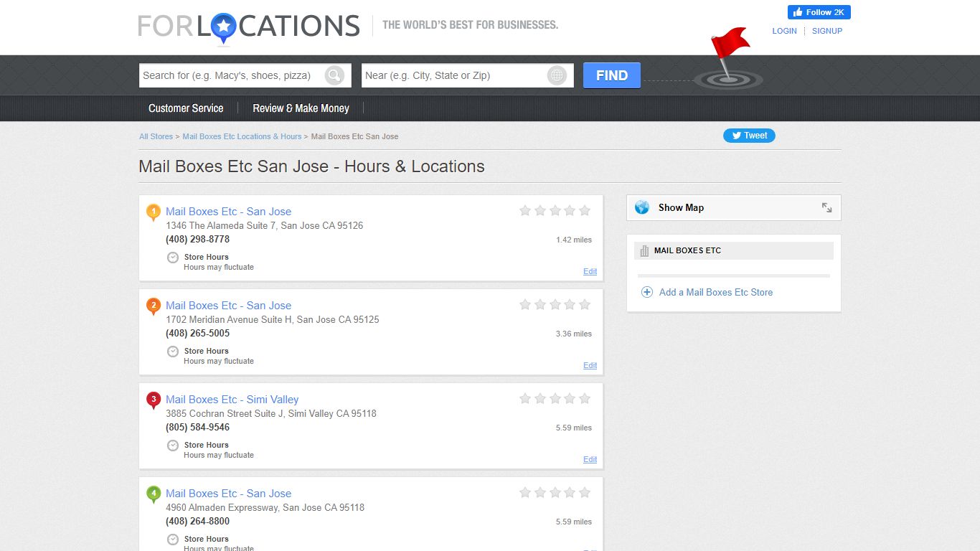
Task: Open the Customer Service menu item
Action: [x=186, y=108]
